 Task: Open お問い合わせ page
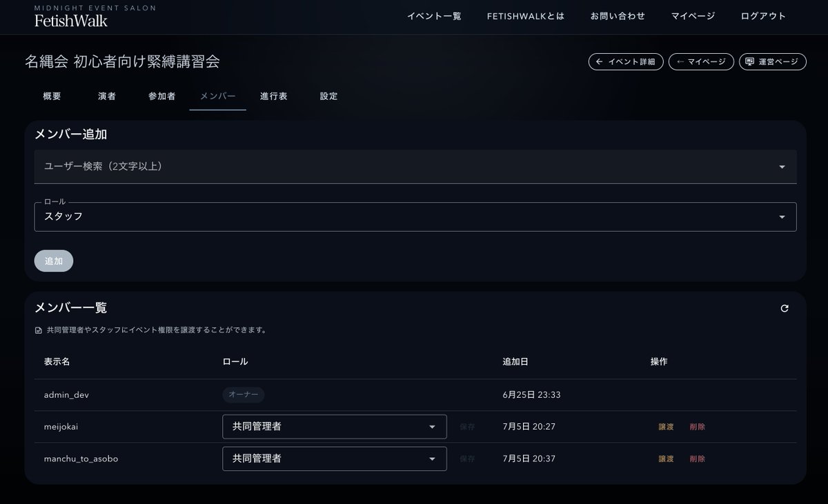click(618, 17)
